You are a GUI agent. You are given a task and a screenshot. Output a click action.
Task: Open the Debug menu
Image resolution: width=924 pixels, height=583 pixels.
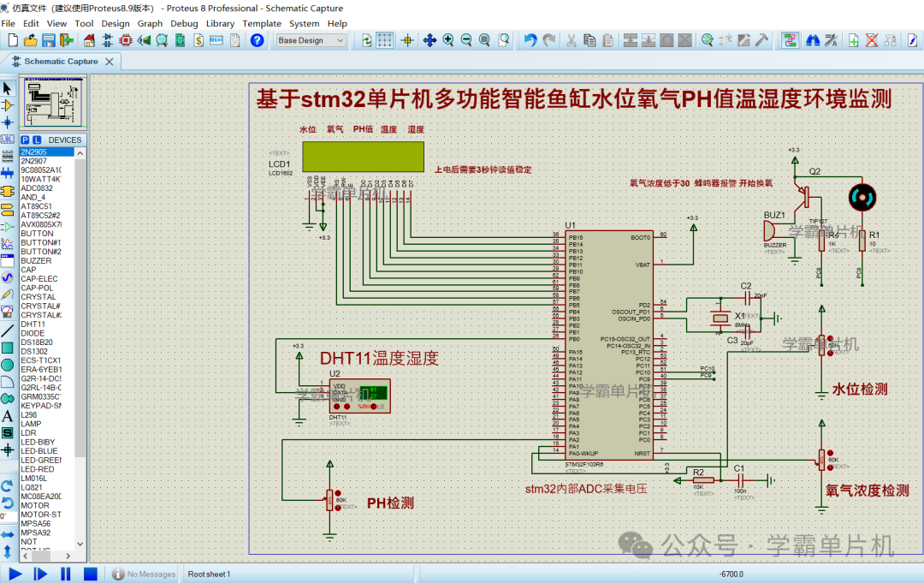[184, 24]
